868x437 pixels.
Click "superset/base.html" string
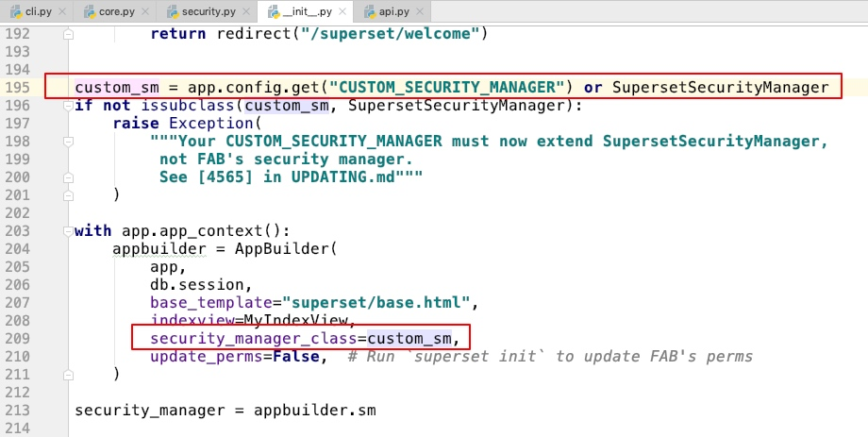click(376, 303)
